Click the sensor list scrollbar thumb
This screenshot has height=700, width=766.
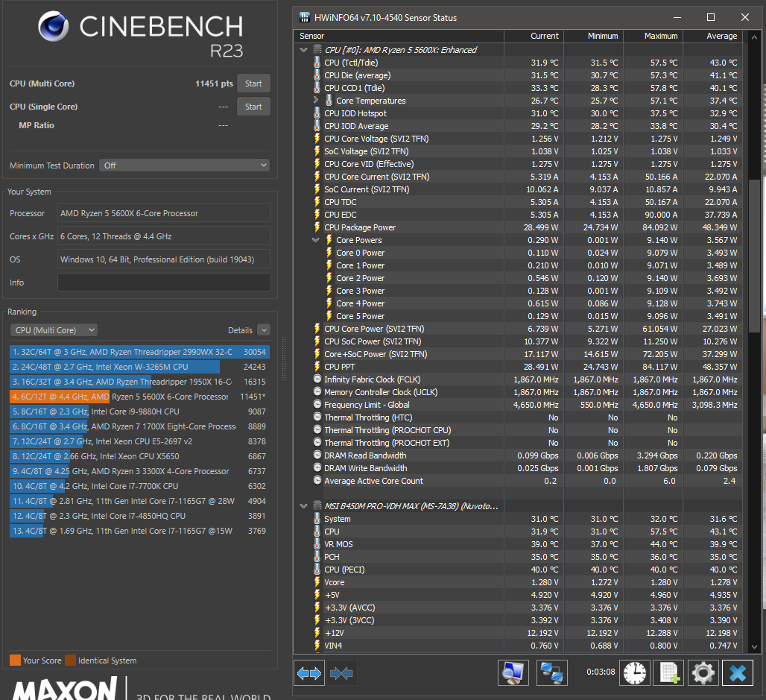754,256
